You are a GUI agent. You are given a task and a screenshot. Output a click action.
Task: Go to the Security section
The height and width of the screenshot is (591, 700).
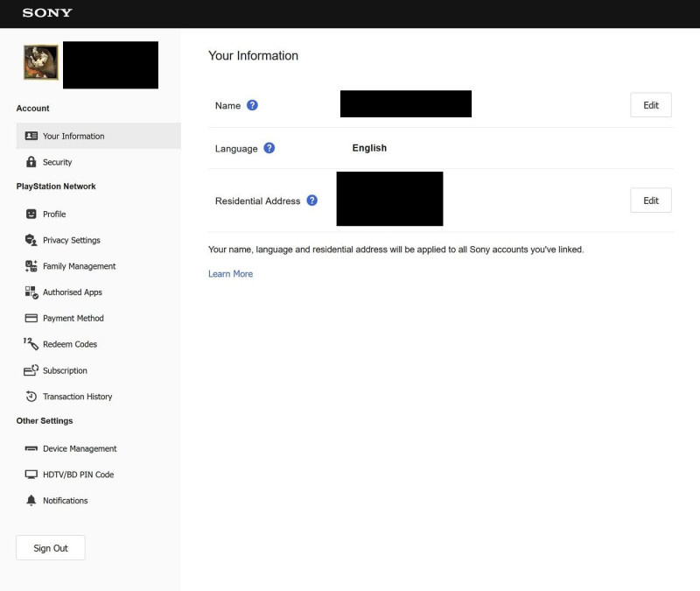click(x=99, y=162)
